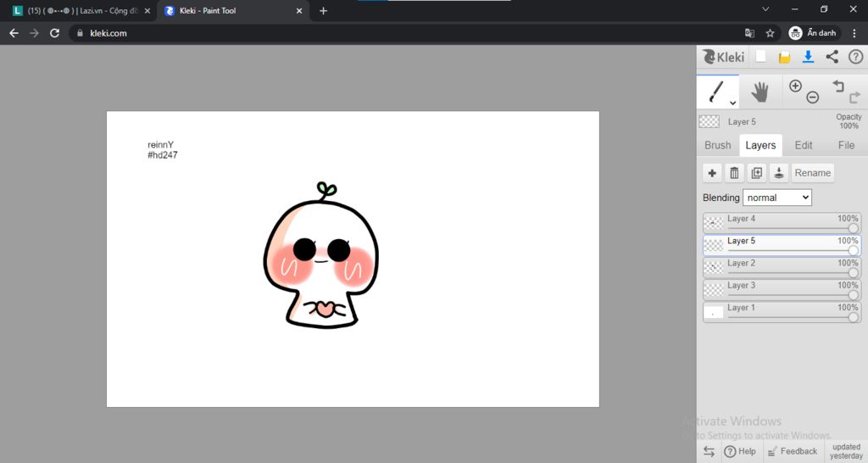Image resolution: width=868 pixels, height=463 pixels.
Task: Open the help question mark icon
Action: 856,57
